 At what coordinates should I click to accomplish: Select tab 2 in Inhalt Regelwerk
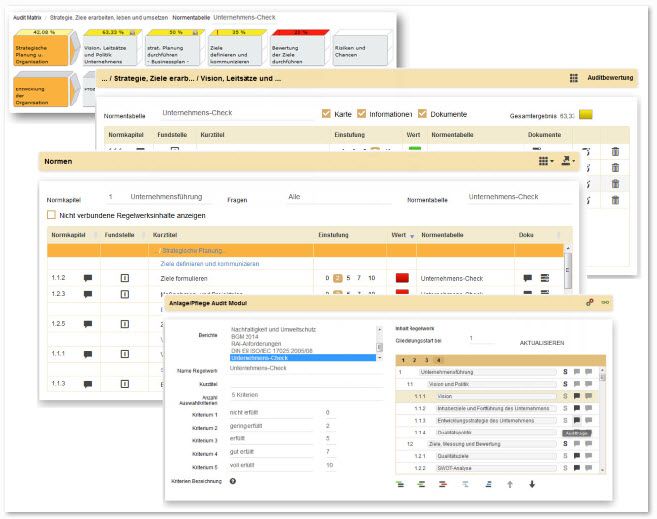pyautogui.click(x=413, y=360)
